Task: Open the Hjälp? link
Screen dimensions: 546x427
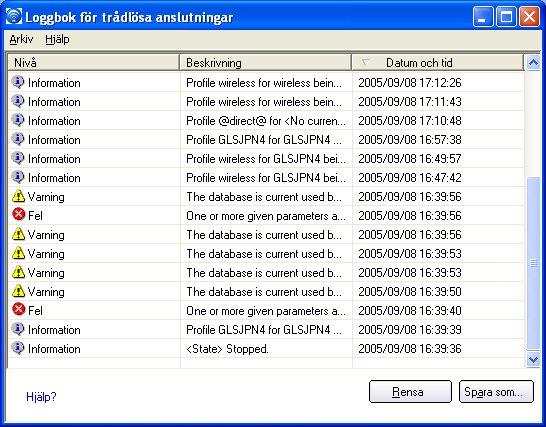Action: tap(41, 397)
